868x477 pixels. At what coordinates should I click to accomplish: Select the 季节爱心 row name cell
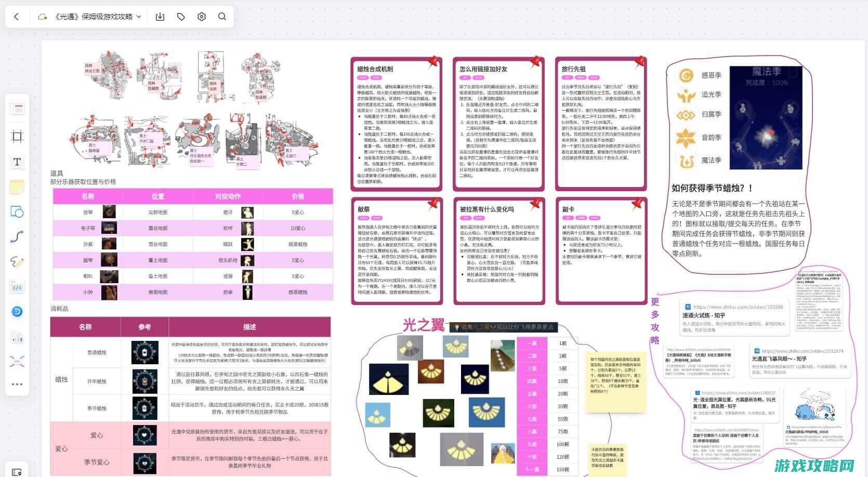[97, 462]
